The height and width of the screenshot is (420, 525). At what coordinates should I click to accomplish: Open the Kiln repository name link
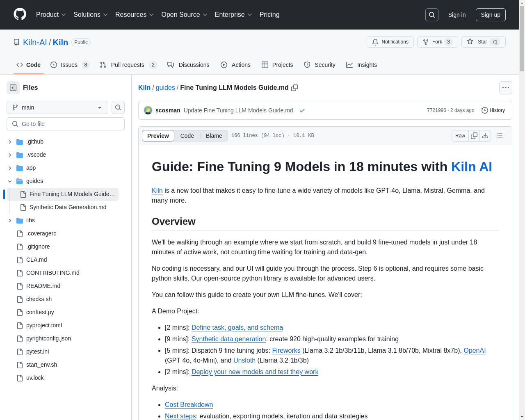(x=60, y=42)
